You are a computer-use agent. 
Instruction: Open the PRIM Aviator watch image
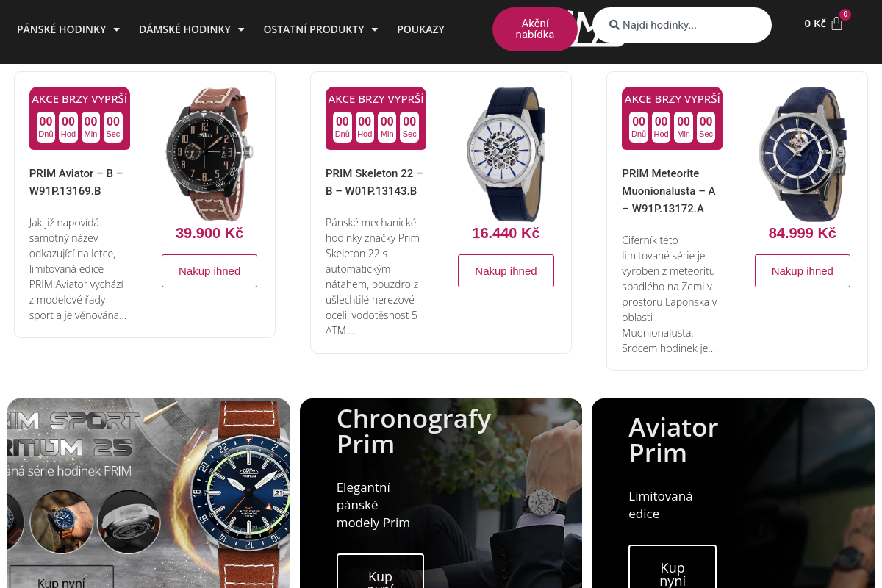pos(209,154)
